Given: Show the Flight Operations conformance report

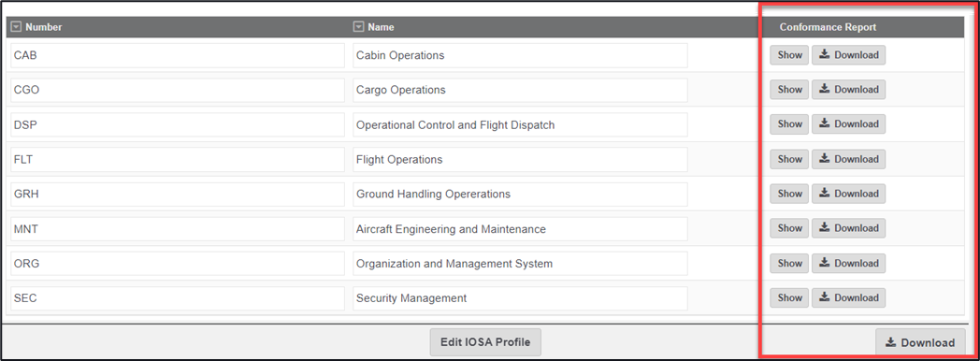Looking at the screenshot, I should 789,159.
